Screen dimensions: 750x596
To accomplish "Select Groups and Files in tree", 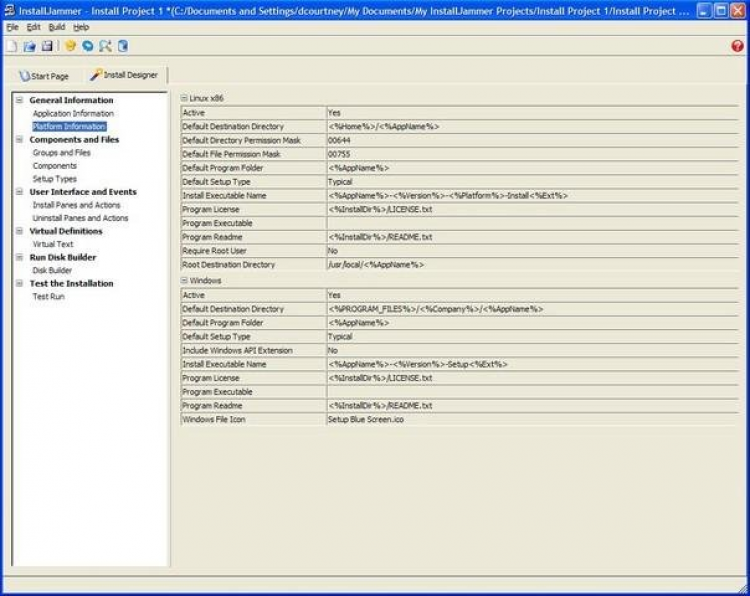I will 61,153.
